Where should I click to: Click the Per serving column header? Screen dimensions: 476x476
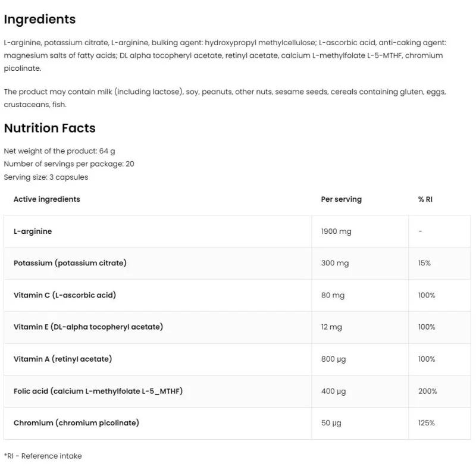[x=341, y=199]
